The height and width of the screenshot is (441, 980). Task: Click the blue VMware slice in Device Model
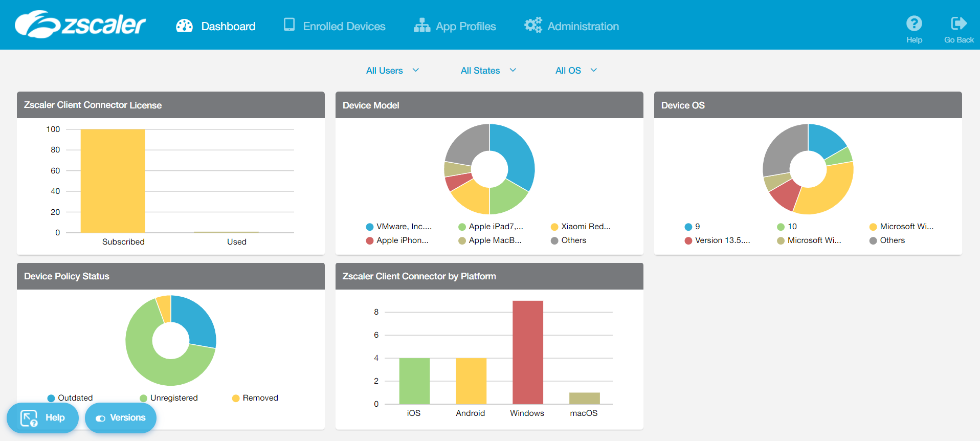click(517, 153)
